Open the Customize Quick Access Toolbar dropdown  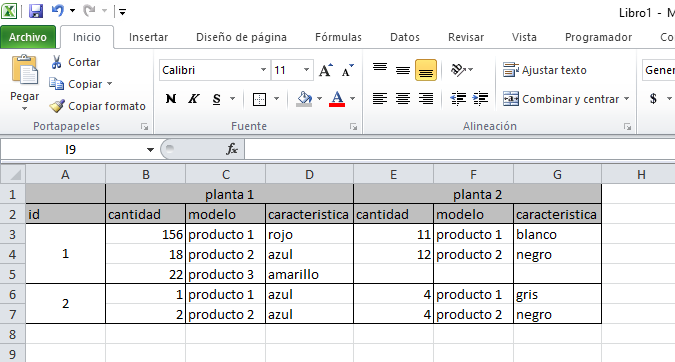pos(123,12)
